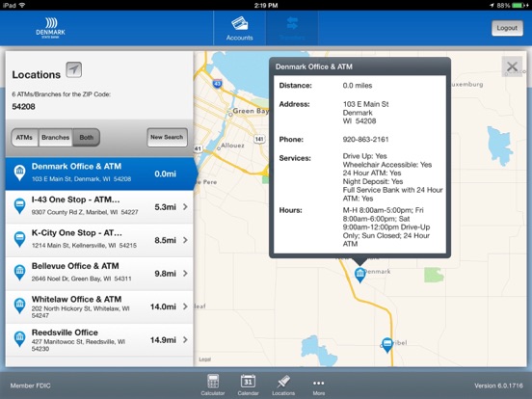Select K-City One Stop list entry

pyautogui.click(x=99, y=240)
